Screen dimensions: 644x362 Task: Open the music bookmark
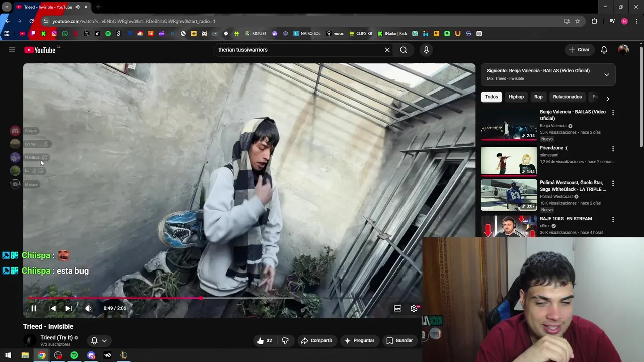(x=335, y=34)
